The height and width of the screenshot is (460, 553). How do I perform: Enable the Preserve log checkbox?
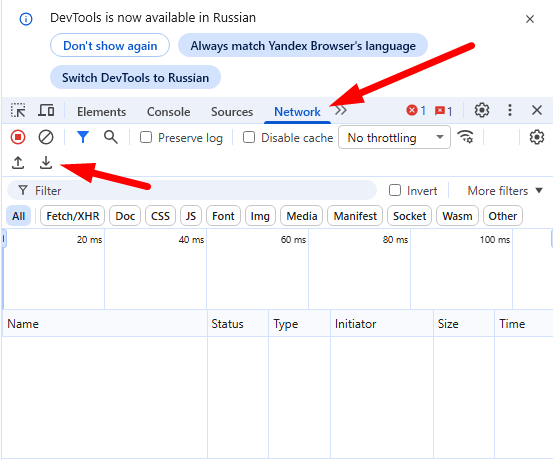click(x=146, y=137)
